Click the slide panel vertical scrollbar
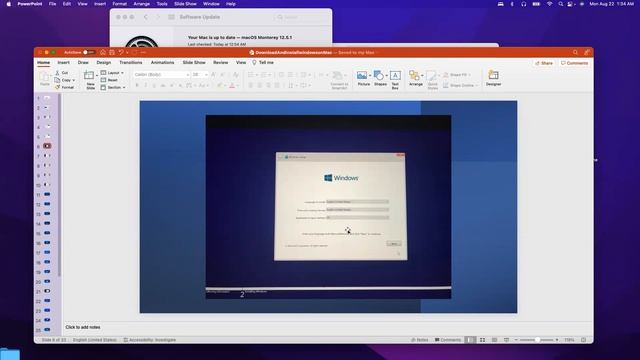 (60, 185)
